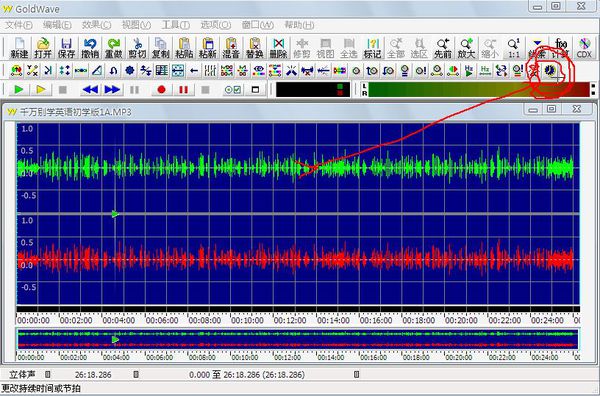
Task: Undo last action with 撤销 icon
Action: pyautogui.click(x=90, y=48)
